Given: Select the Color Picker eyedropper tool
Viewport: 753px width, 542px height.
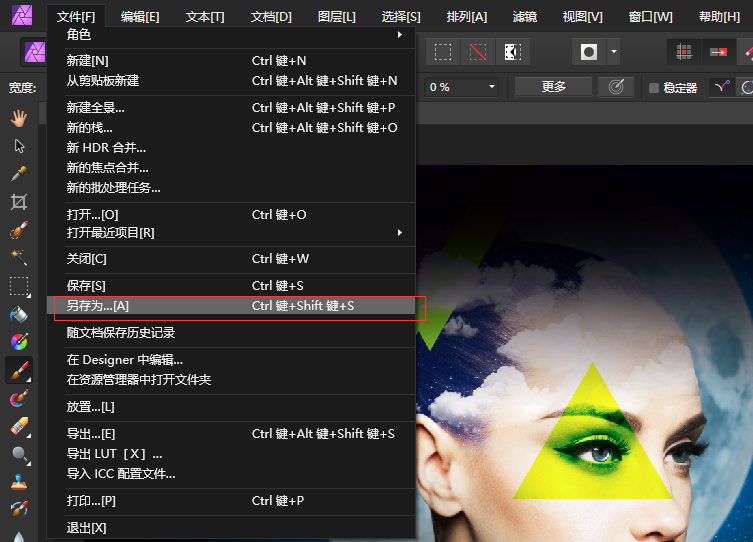Looking at the screenshot, I should [x=19, y=174].
